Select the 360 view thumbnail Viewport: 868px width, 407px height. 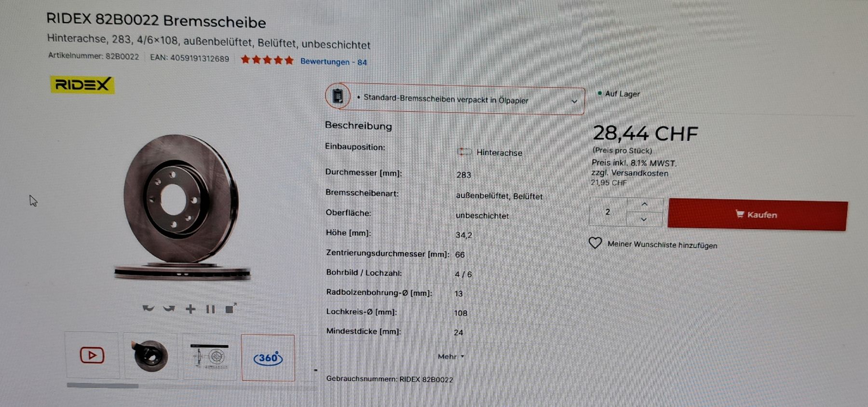[x=268, y=358]
